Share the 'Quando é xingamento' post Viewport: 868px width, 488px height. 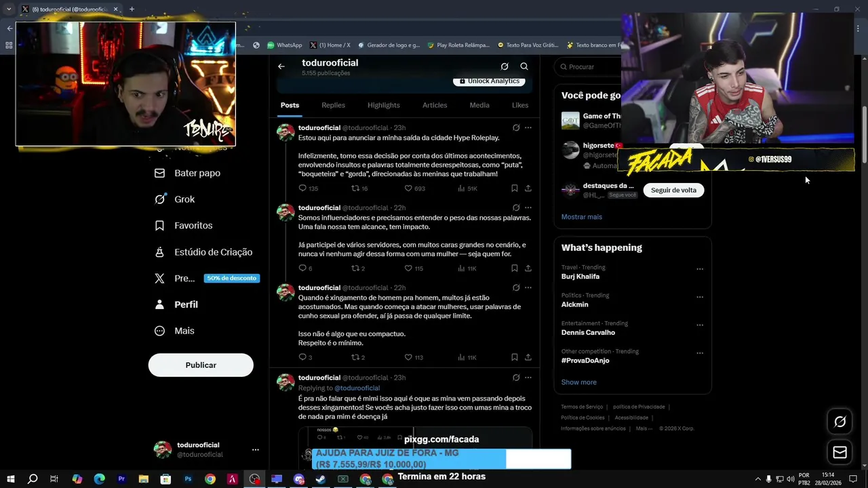[528, 357]
